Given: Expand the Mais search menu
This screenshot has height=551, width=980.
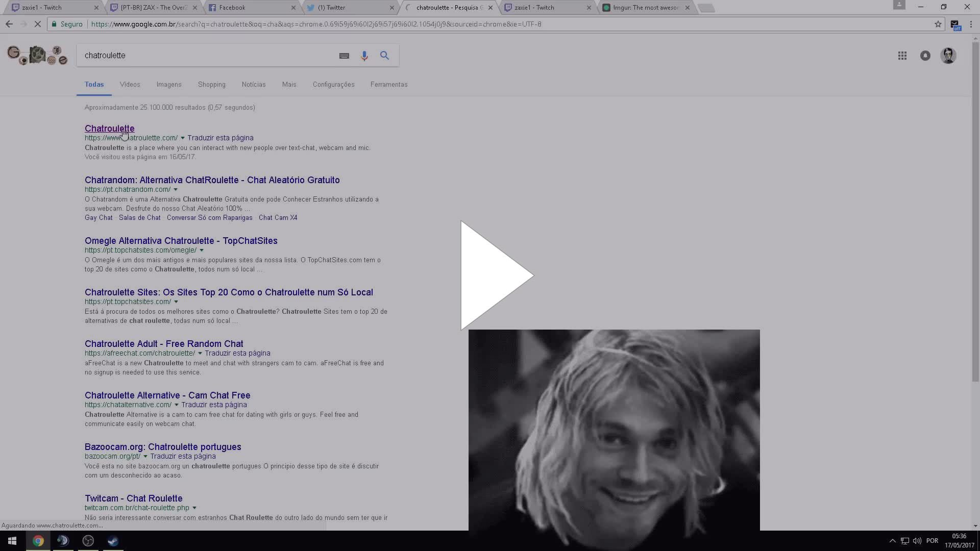Looking at the screenshot, I should click(x=289, y=85).
